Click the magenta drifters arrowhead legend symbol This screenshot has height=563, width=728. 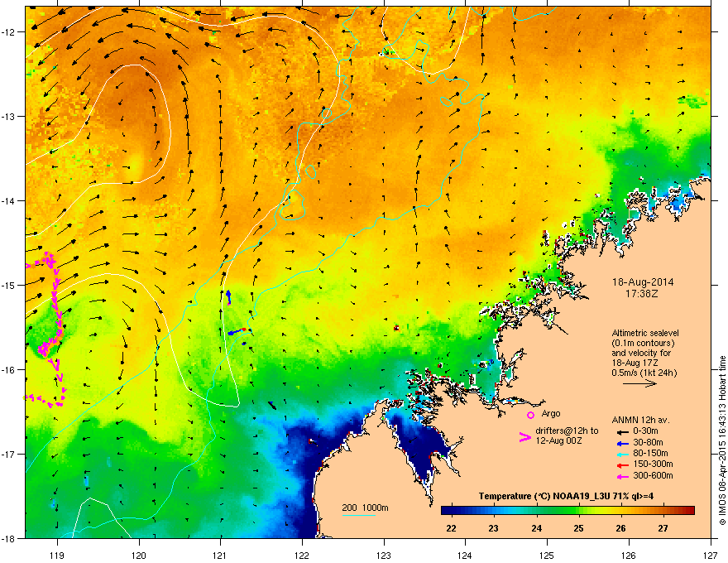pyautogui.click(x=524, y=437)
